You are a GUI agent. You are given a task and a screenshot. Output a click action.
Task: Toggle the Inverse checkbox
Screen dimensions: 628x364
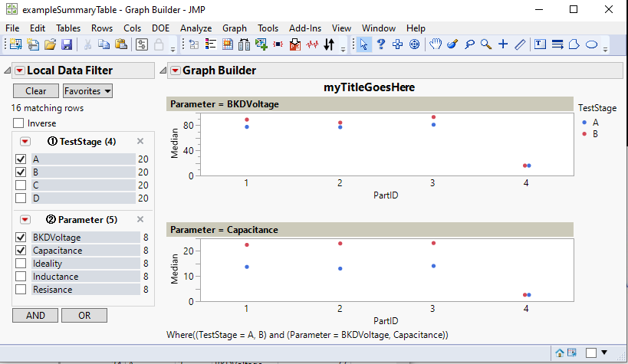point(18,123)
